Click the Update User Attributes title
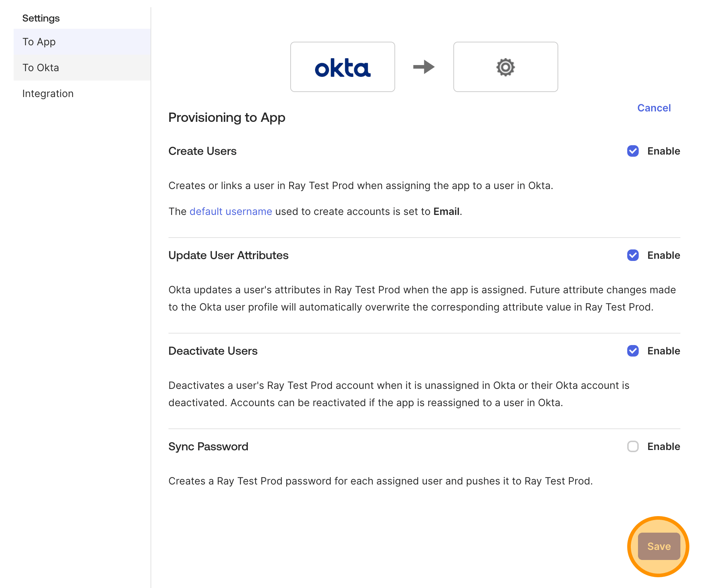 (x=228, y=255)
